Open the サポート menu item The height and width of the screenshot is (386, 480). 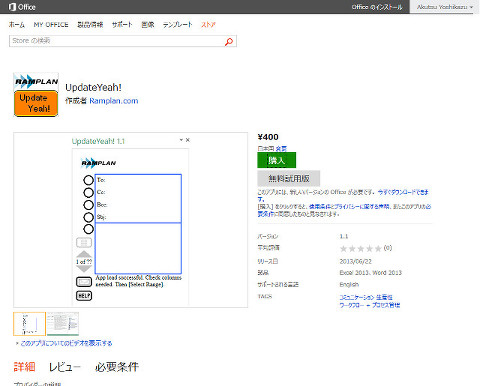[x=122, y=25]
